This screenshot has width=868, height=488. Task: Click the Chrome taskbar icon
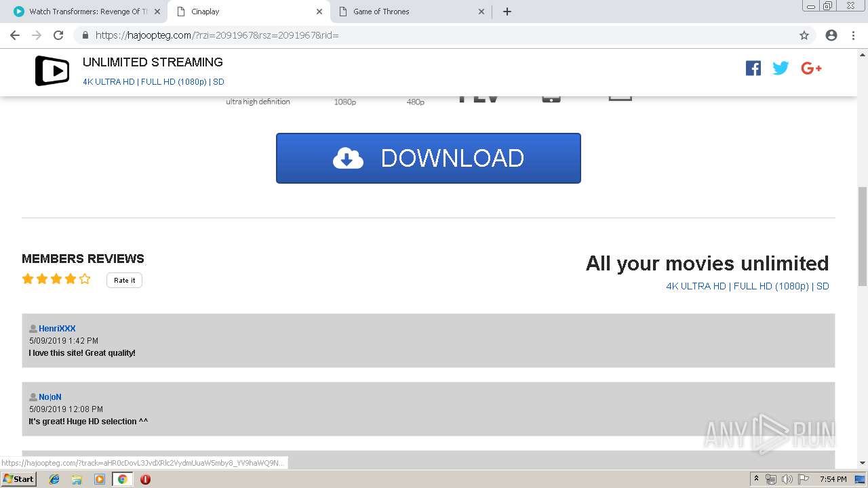(122, 479)
